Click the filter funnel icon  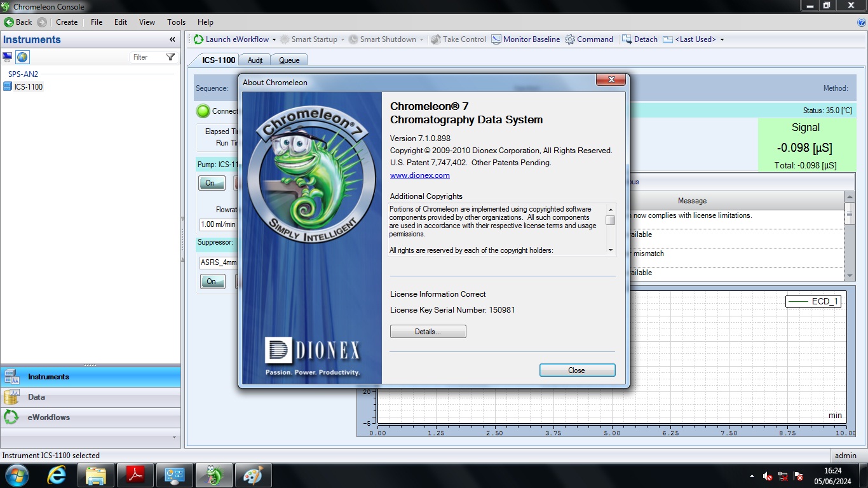point(170,57)
